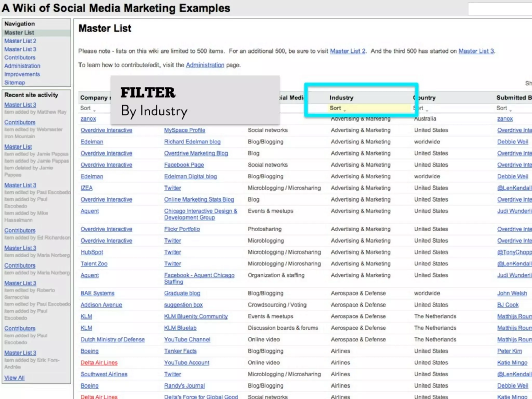The image size is (532, 399).
Task: Open the KLM Bluenity Community link
Action: [196, 316]
